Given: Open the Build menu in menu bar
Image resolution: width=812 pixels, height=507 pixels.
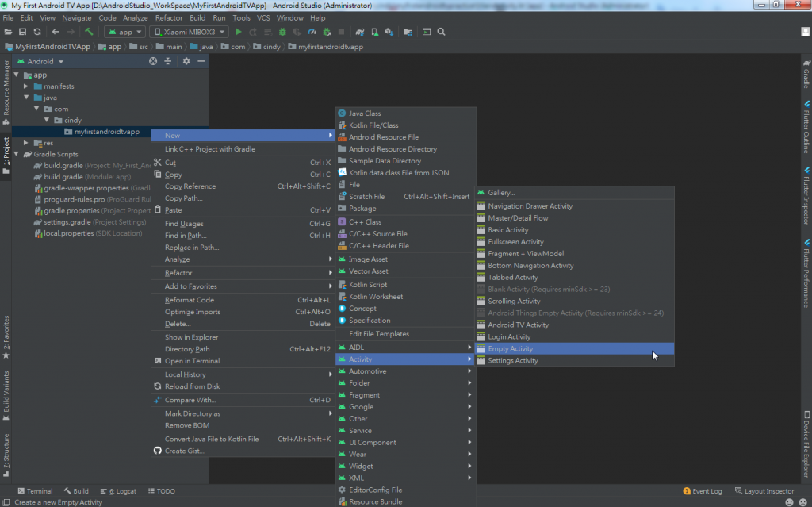Looking at the screenshot, I should pyautogui.click(x=197, y=17).
